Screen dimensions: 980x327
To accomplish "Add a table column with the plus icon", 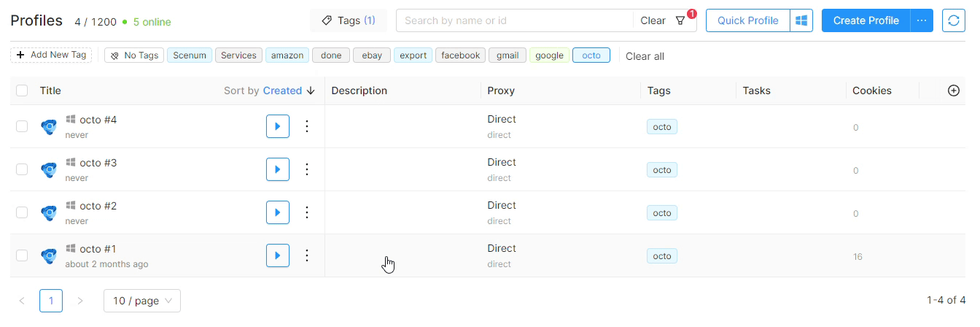I will pyautogui.click(x=953, y=91).
